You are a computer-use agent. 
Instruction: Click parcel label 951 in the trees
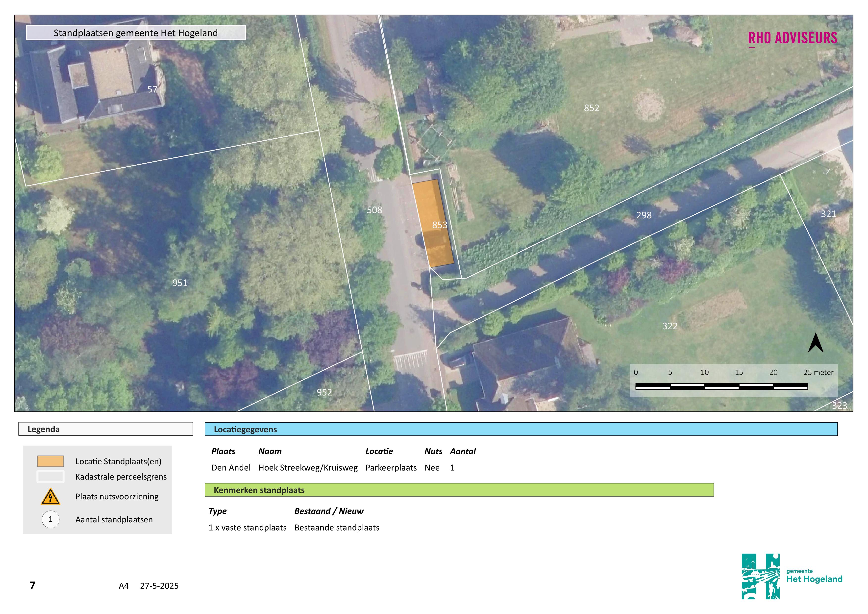point(180,283)
